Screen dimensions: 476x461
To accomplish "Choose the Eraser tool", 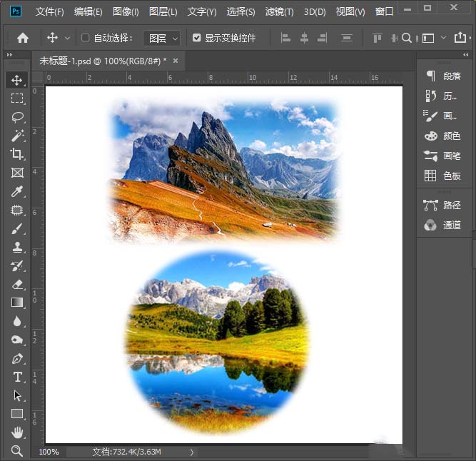I will (x=17, y=284).
